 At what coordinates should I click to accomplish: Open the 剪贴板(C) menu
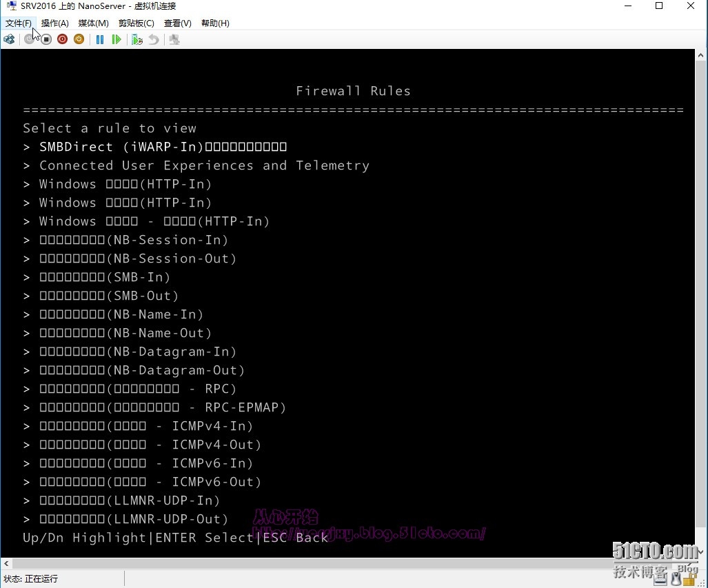pyautogui.click(x=136, y=23)
